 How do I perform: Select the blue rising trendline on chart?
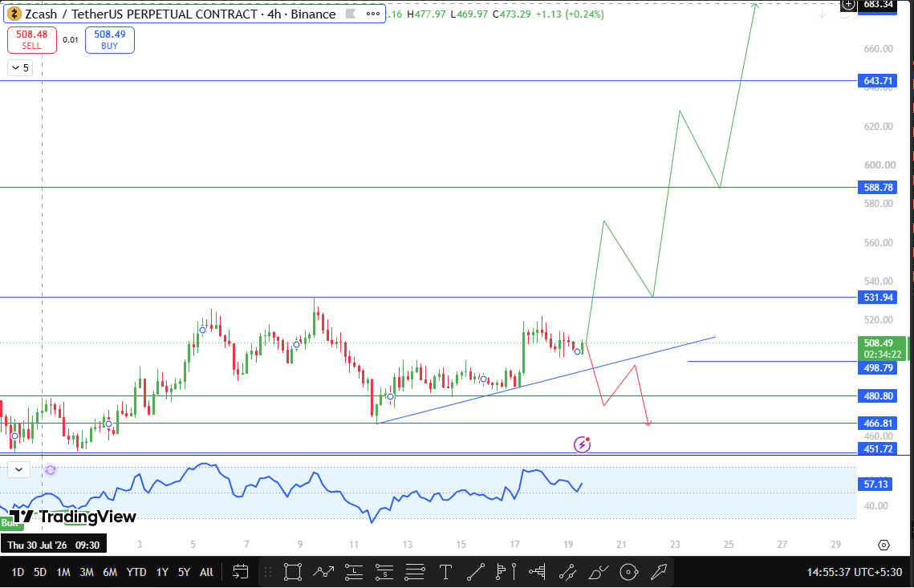(x=546, y=380)
